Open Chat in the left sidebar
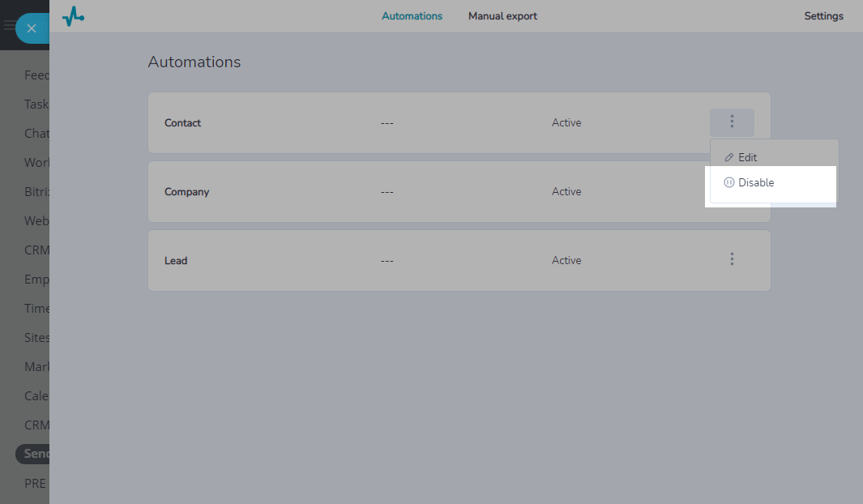The height and width of the screenshot is (504, 863). (x=36, y=134)
